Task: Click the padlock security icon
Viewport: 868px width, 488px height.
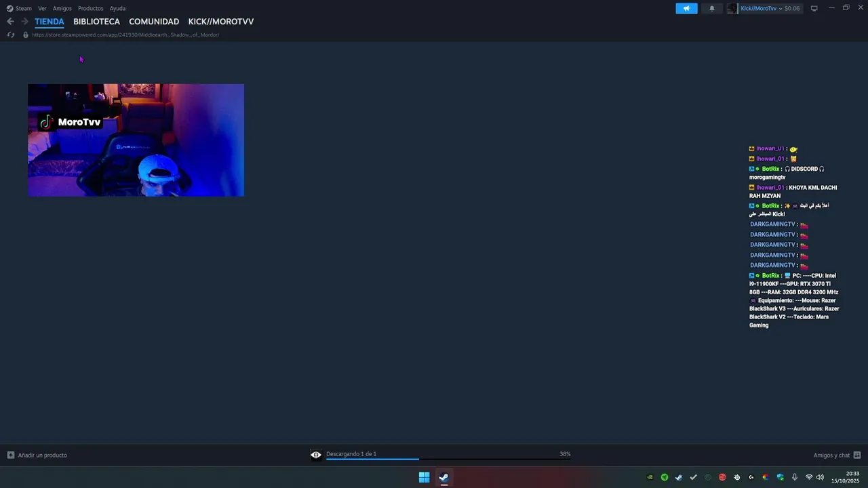Action: tap(26, 35)
